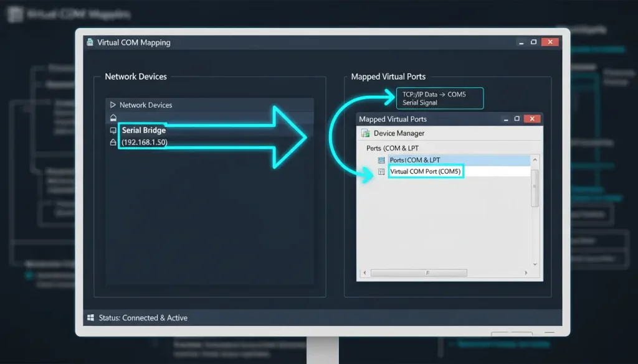The width and height of the screenshot is (638, 364).
Task: Click the vertical scrollbar up arrow
Action: [535, 161]
